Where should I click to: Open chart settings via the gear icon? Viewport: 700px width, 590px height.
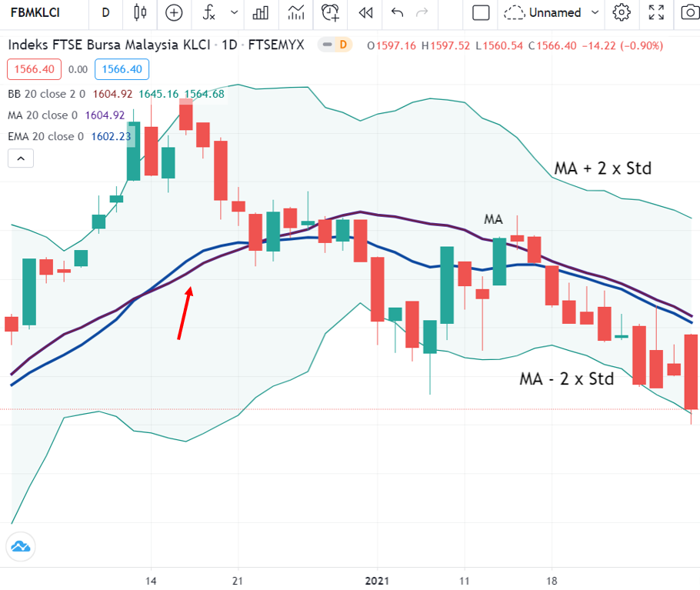(x=622, y=14)
